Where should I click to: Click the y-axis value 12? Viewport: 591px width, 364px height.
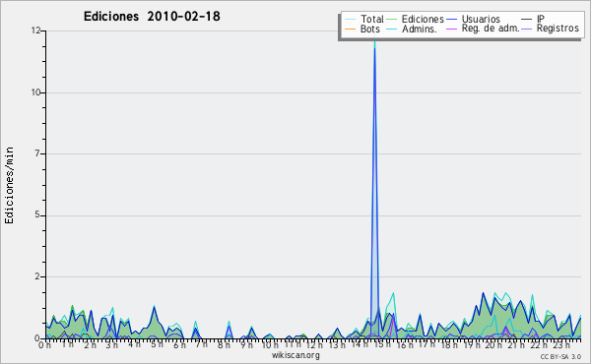[x=35, y=30]
